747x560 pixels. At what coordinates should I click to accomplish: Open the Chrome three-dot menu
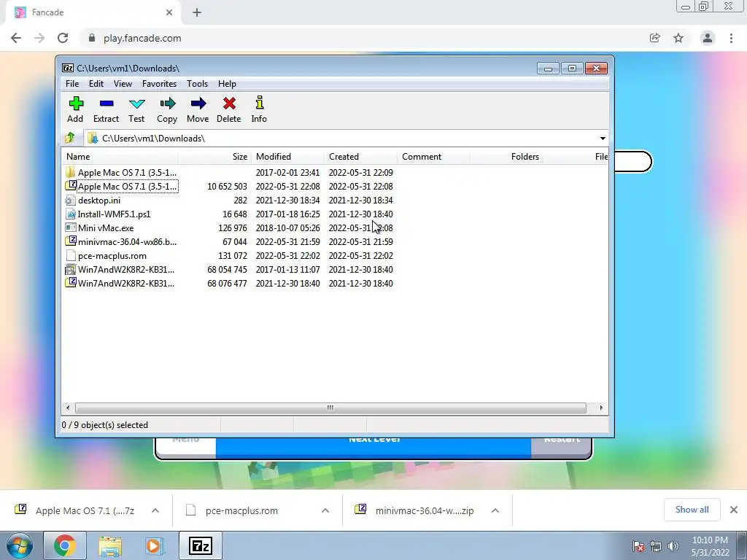731,38
